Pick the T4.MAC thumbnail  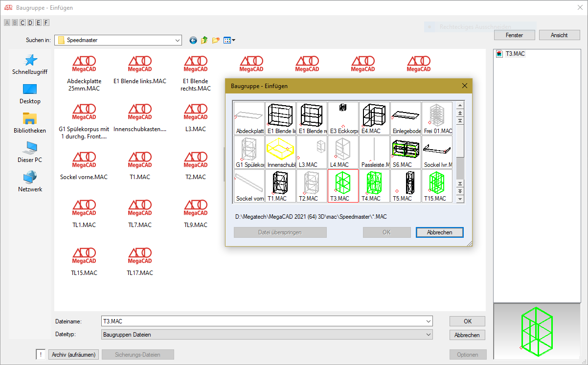[x=374, y=186]
